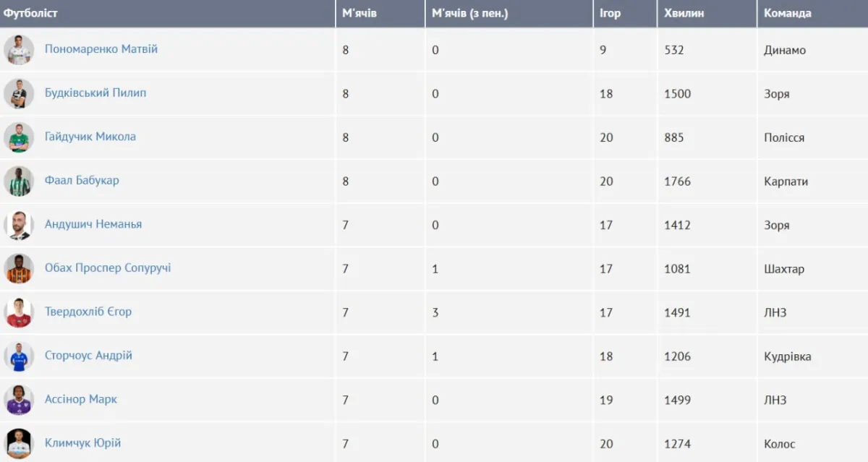This screenshot has width=868, height=462.
Task: Visit Ассінор Марк player page
Action: coord(80,399)
